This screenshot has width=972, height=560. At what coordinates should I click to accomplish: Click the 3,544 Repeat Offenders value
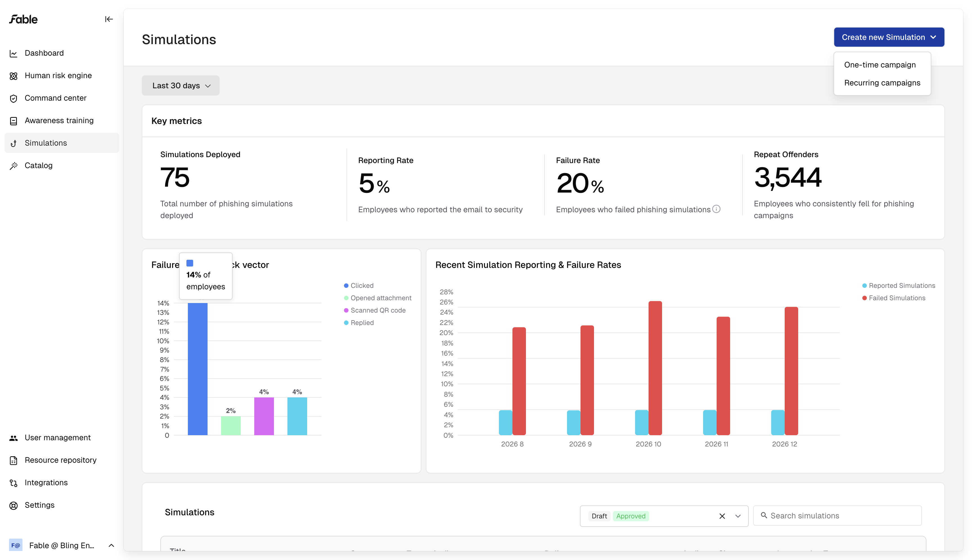click(788, 178)
